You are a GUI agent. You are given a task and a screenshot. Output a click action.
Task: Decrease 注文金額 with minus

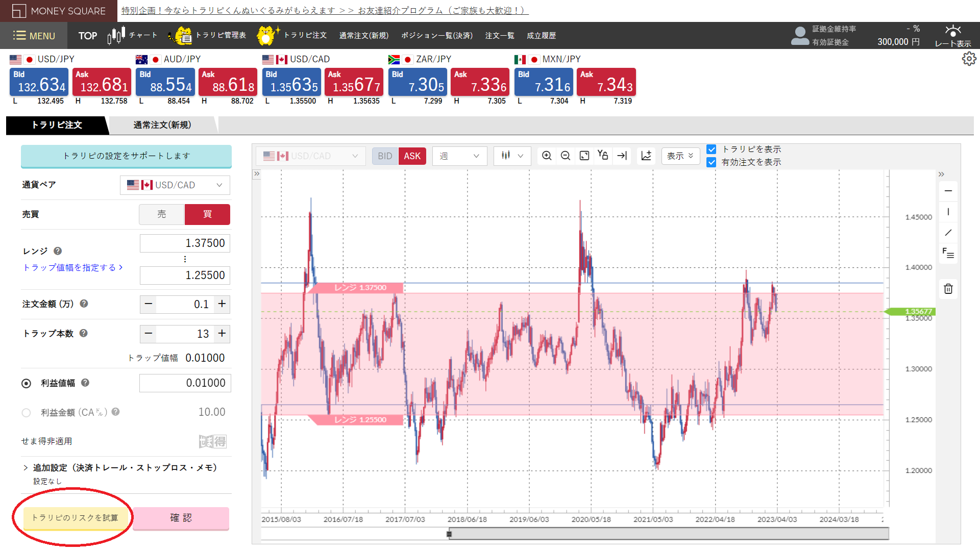click(149, 304)
